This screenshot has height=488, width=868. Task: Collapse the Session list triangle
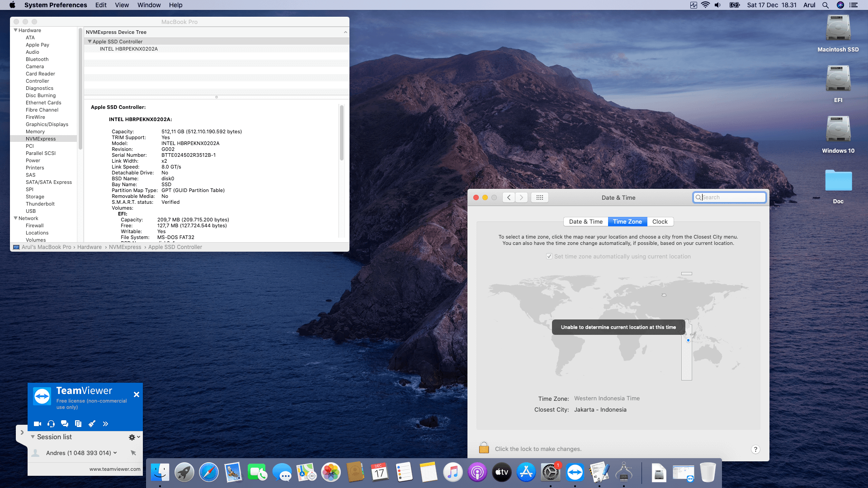point(33,437)
